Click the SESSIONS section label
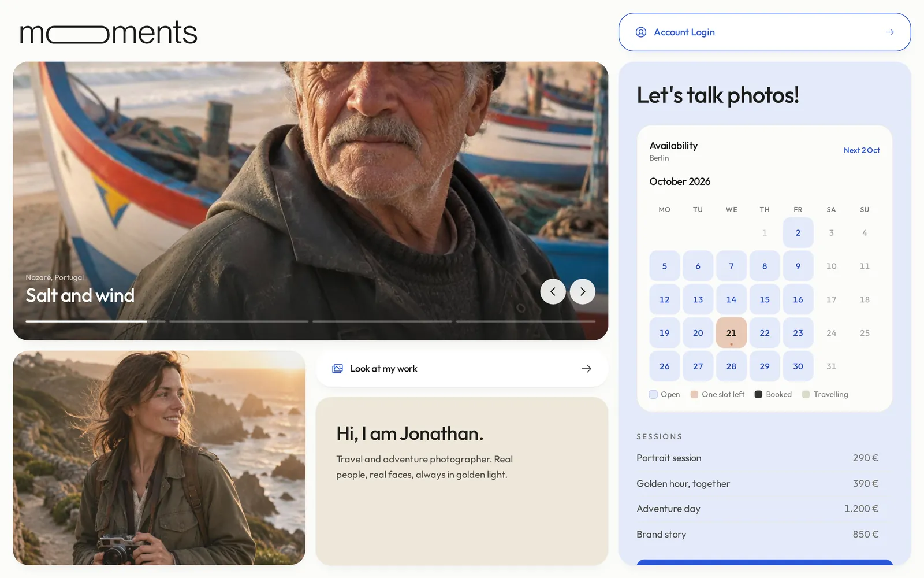Image resolution: width=924 pixels, height=578 pixels. (660, 436)
